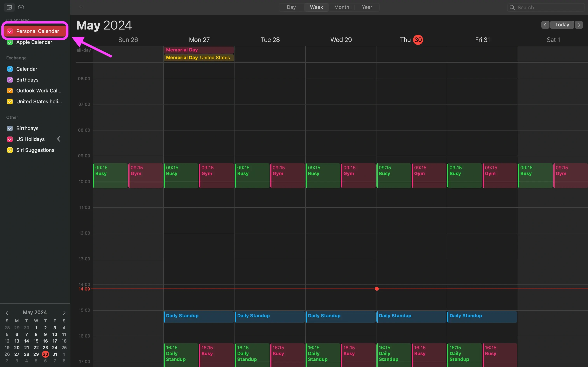Toggle the Outlook Work Calendar checkbox
588x367 pixels.
pyautogui.click(x=10, y=91)
